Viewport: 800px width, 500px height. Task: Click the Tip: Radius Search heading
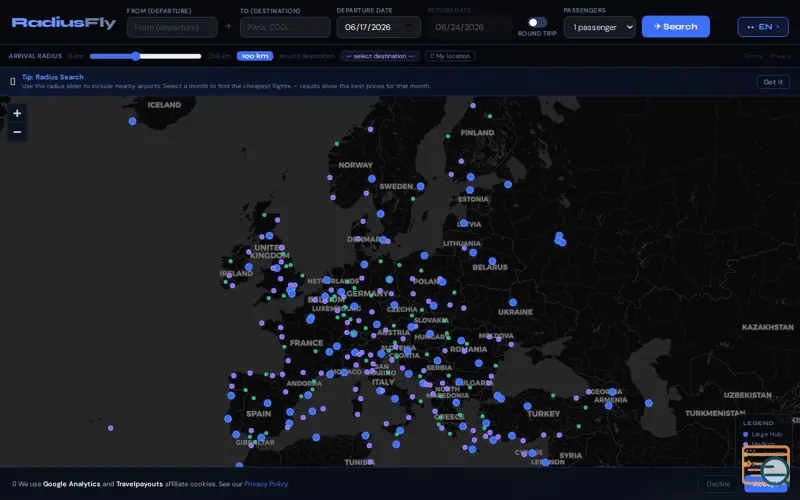53,77
